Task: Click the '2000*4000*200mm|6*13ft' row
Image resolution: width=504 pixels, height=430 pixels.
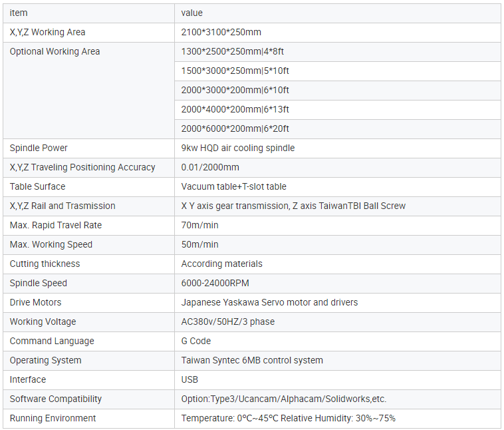Action: click(235, 109)
